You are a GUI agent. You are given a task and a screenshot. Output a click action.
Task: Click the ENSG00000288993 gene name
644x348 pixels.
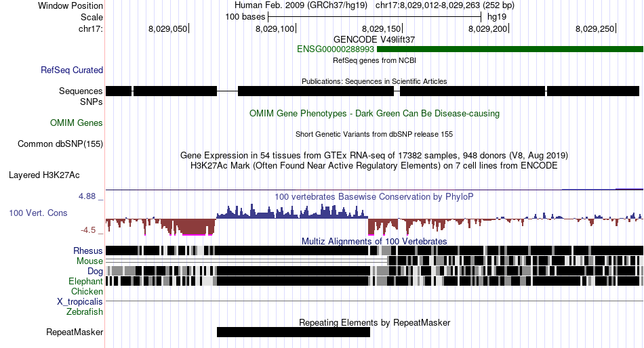click(336, 49)
